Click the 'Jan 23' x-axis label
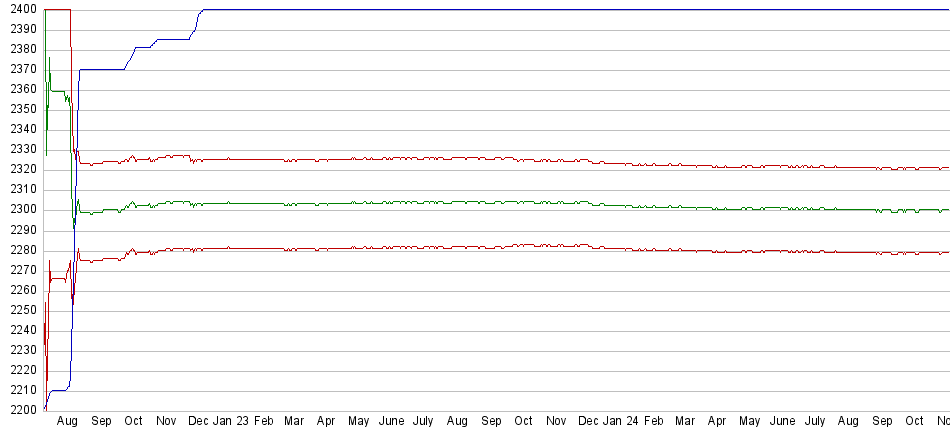Screen dimensions: 950x435 (x=229, y=423)
